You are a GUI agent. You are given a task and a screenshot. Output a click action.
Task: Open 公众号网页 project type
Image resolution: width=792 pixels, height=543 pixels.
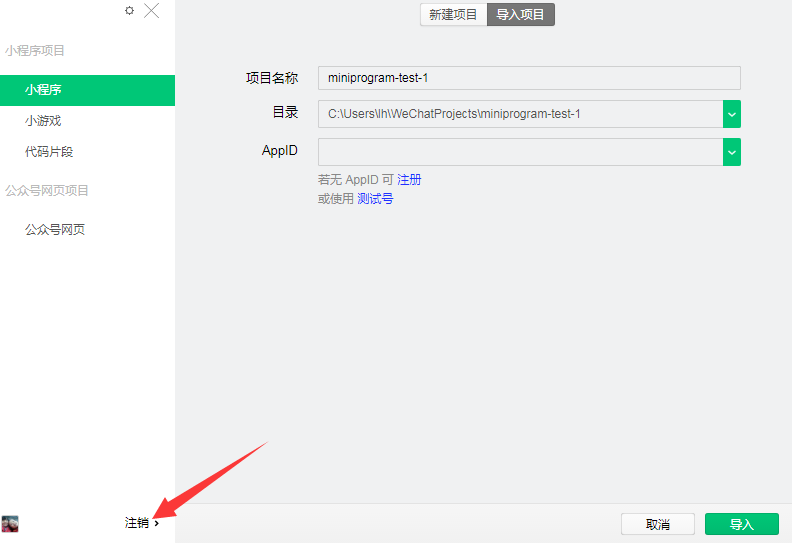pos(55,229)
